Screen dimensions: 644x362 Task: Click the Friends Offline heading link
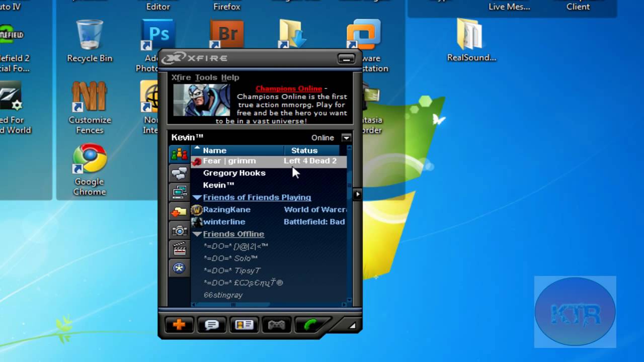click(233, 234)
